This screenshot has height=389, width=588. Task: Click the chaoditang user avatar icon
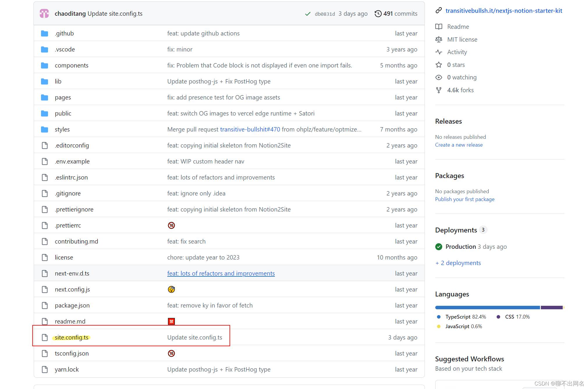click(x=44, y=14)
